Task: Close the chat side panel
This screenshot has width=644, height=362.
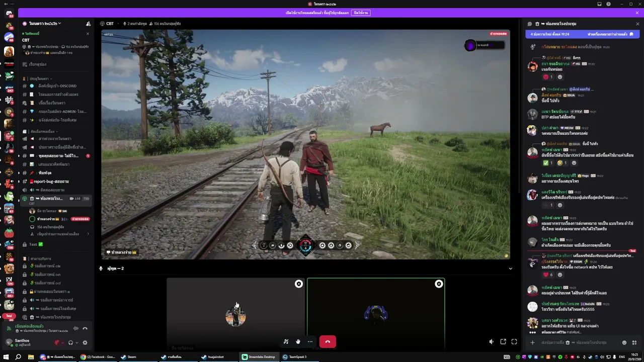Action: [x=637, y=24]
